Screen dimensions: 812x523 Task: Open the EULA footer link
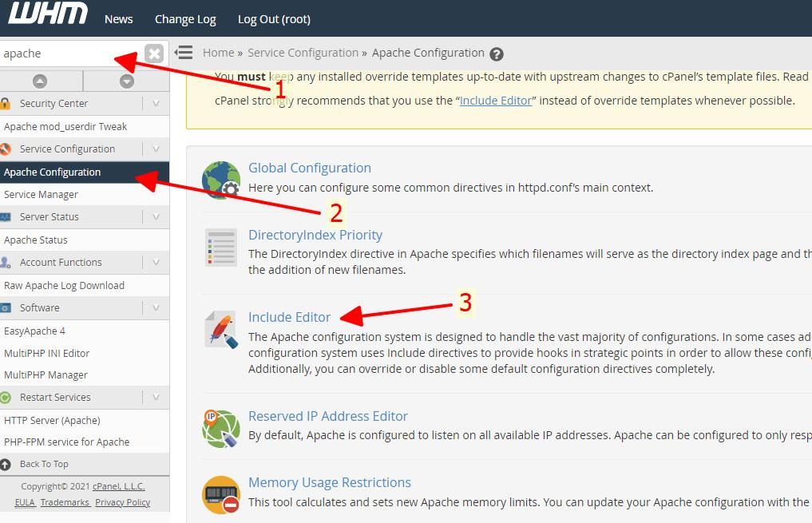[x=25, y=503]
